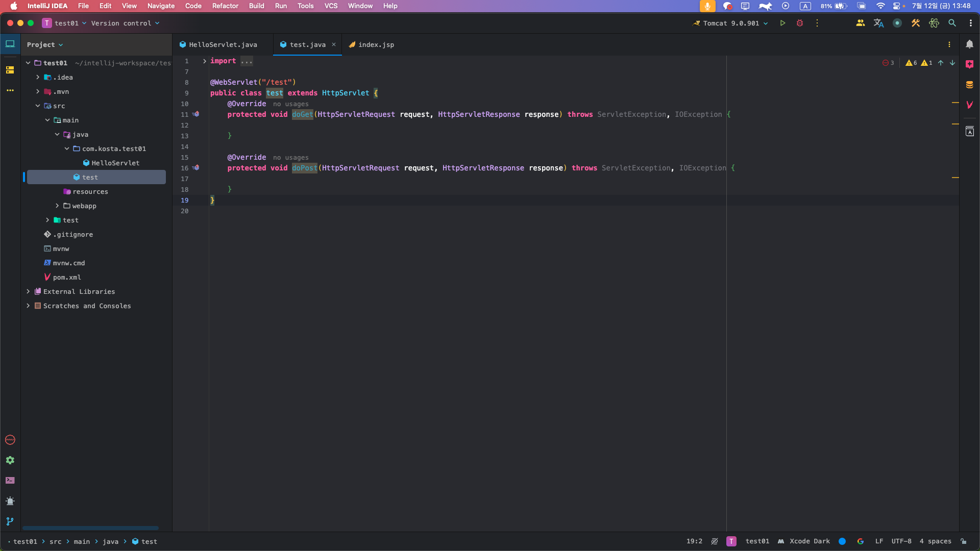This screenshot has height=551, width=980.
Task: Toggle the highlighting level icon in the status bar
Action: (x=715, y=541)
